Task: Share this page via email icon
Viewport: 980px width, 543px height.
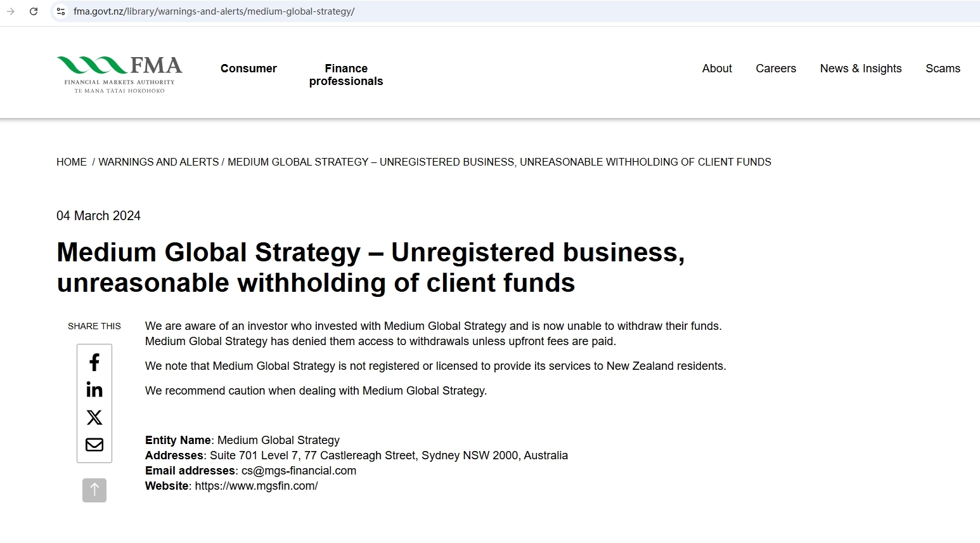Action: [94, 445]
